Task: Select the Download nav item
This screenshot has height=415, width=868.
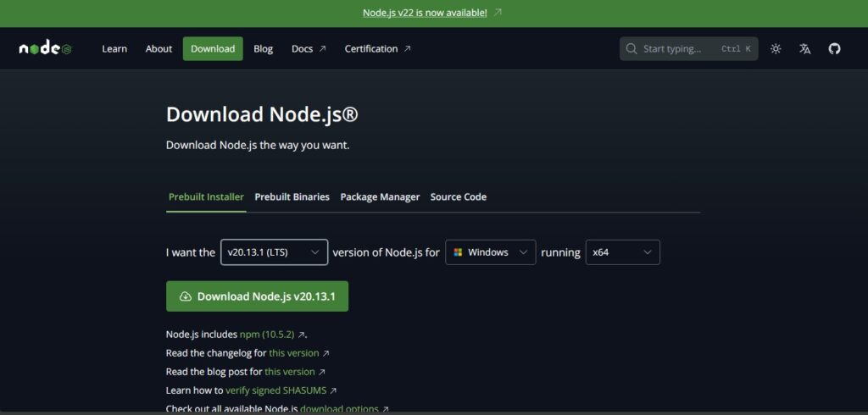Action: point(213,48)
